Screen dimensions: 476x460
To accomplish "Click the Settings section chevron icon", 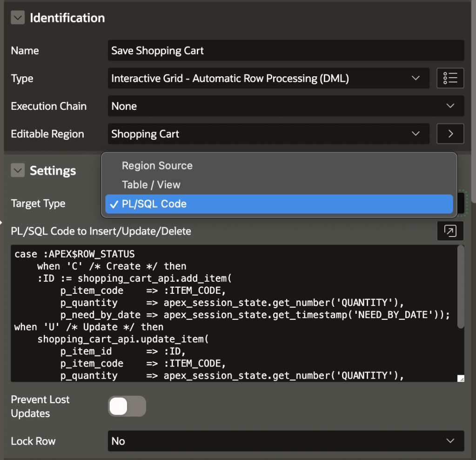I will pos(17,170).
